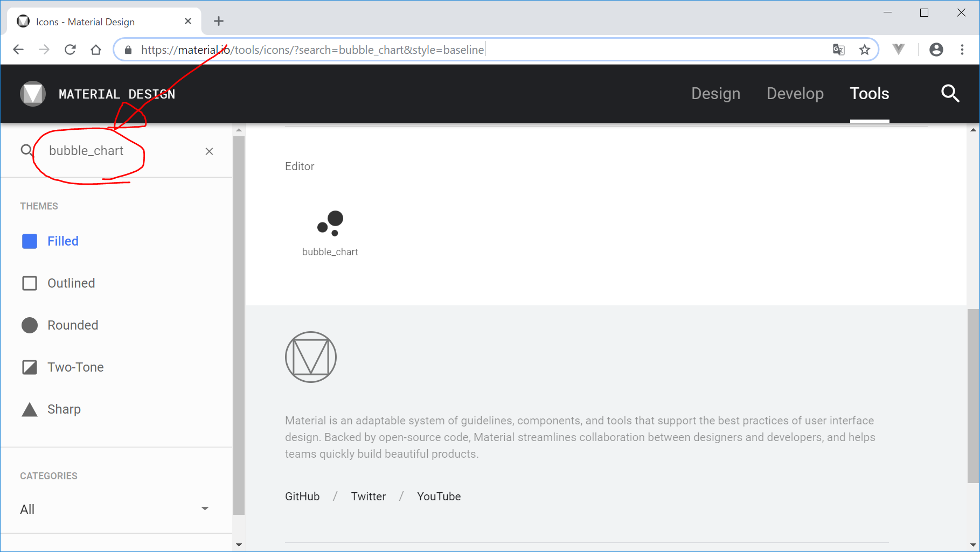
Task: Open the YouTube footer link
Action: pos(439,497)
